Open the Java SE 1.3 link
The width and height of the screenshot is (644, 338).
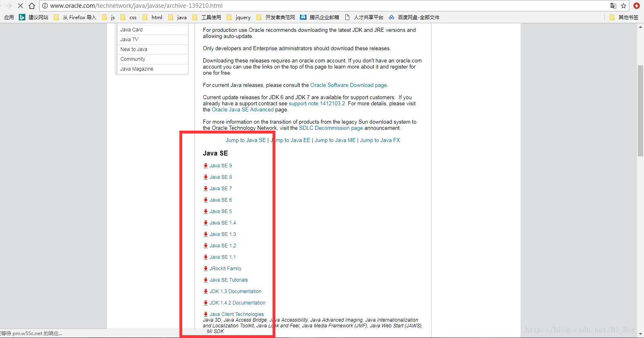[x=223, y=234]
